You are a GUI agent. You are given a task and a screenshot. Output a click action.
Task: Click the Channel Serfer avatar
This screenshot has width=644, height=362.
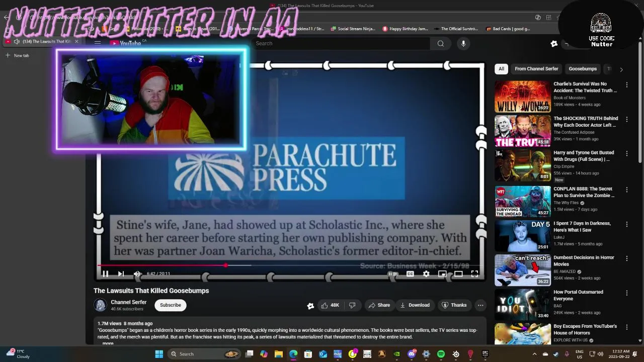pyautogui.click(x=100, y=305)
